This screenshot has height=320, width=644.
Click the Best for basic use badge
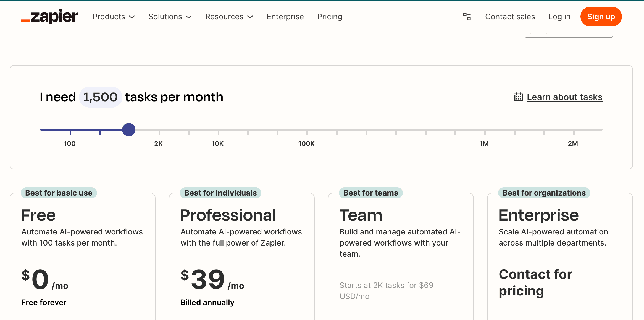pyautogui.click(x=59, y=193)
